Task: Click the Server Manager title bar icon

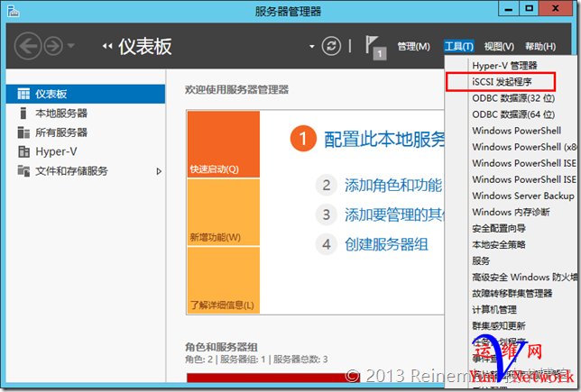Action: coord(13,11)
